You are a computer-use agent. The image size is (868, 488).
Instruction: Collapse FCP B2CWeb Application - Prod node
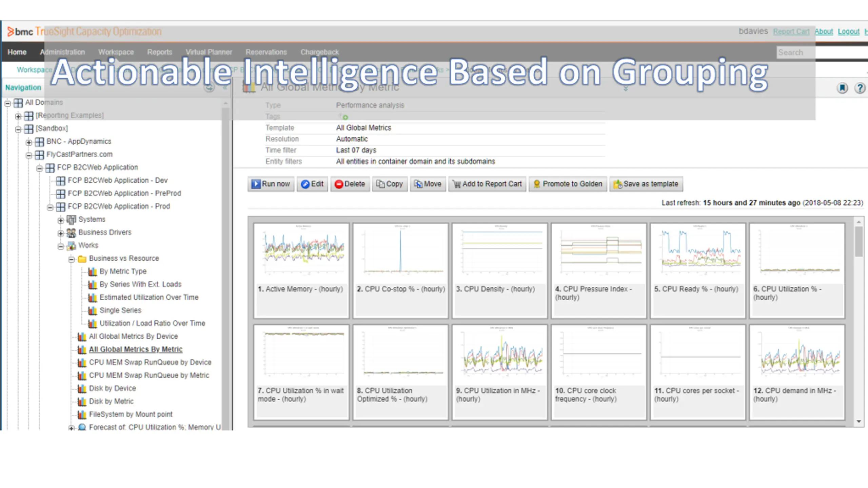pos(50,207)
